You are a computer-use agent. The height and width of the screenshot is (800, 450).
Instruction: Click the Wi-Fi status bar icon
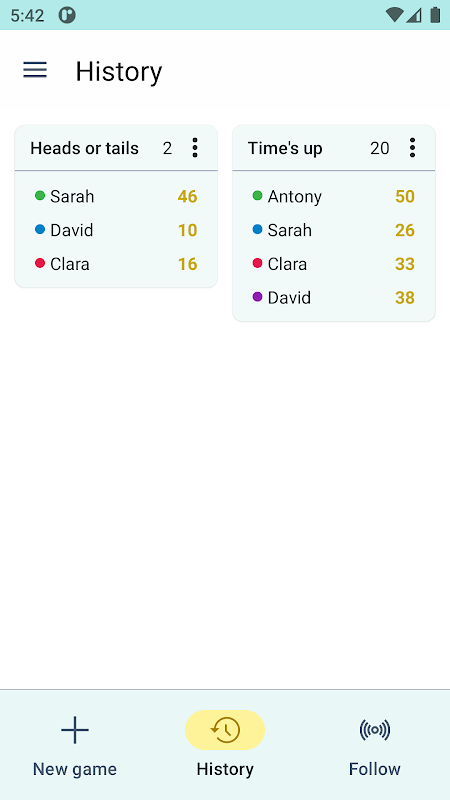(x=394, y=15)
